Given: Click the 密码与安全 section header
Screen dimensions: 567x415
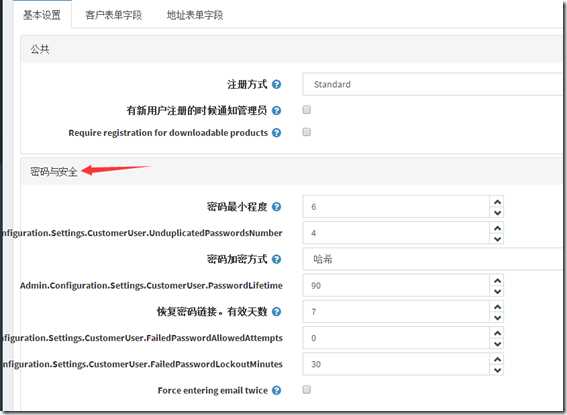Looking at the screenshot, I should pyautogui.click(x=292, y=171).
